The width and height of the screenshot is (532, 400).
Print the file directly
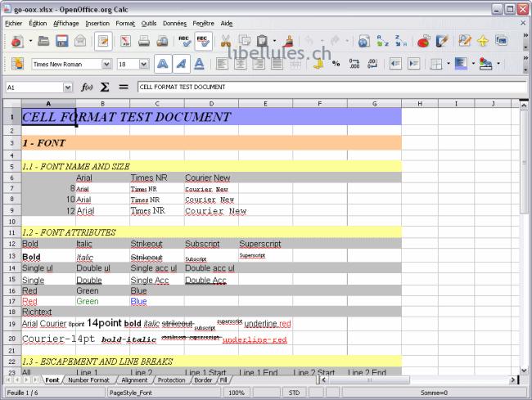144,41
